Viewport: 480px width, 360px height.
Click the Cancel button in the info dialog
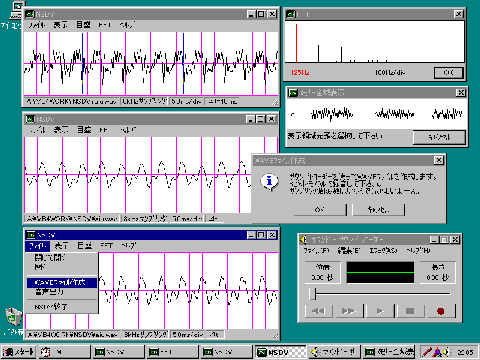click(x=378, y=210)
